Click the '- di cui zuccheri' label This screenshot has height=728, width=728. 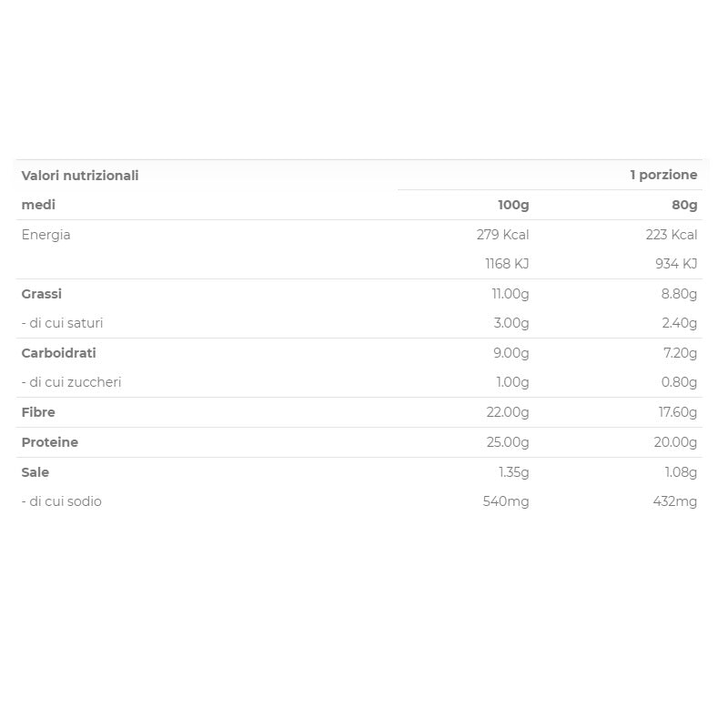click(x=71, y=382)
